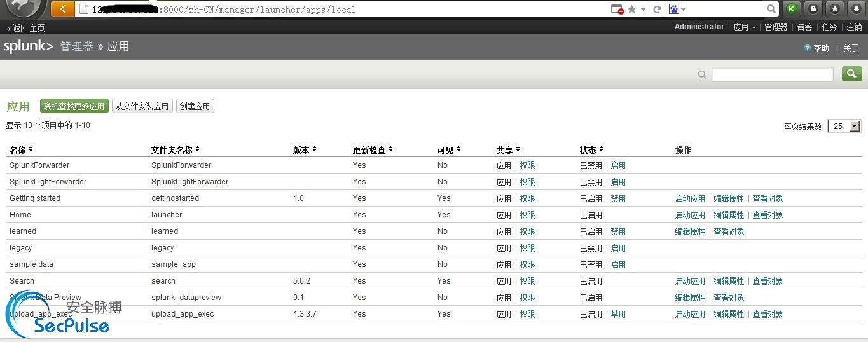The width and height of the screenshot is (868, 342).
Task: Click the padlock toolbar icon
Action: [x=813, y=9]
